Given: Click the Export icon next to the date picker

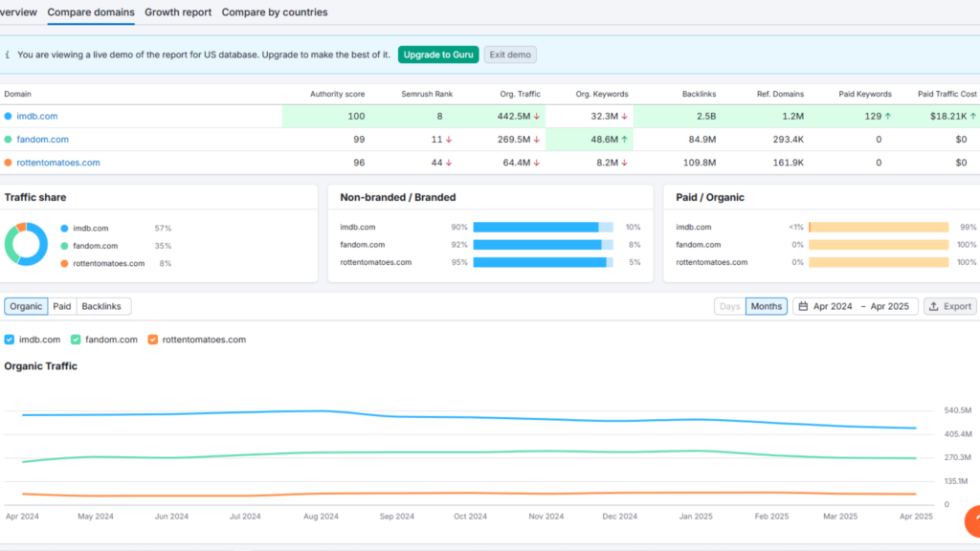Looking at the screenshot, I should click(933, 306).
